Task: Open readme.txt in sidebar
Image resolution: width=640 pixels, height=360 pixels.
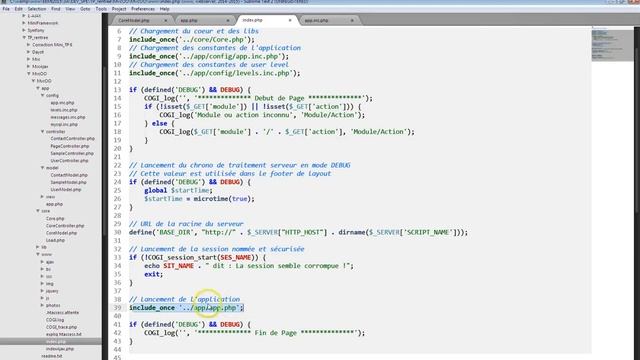Action: [x=51, y=356]
